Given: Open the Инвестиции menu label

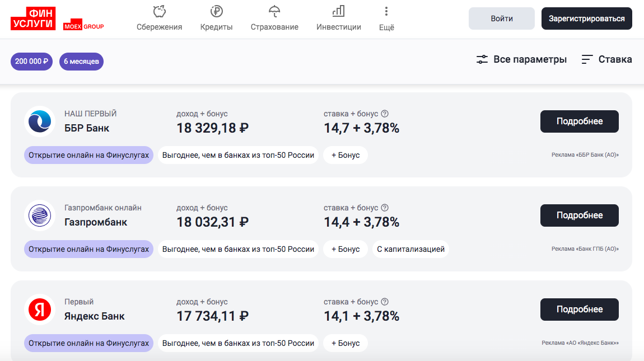Looking at the screenshot, I should point(338,27).
